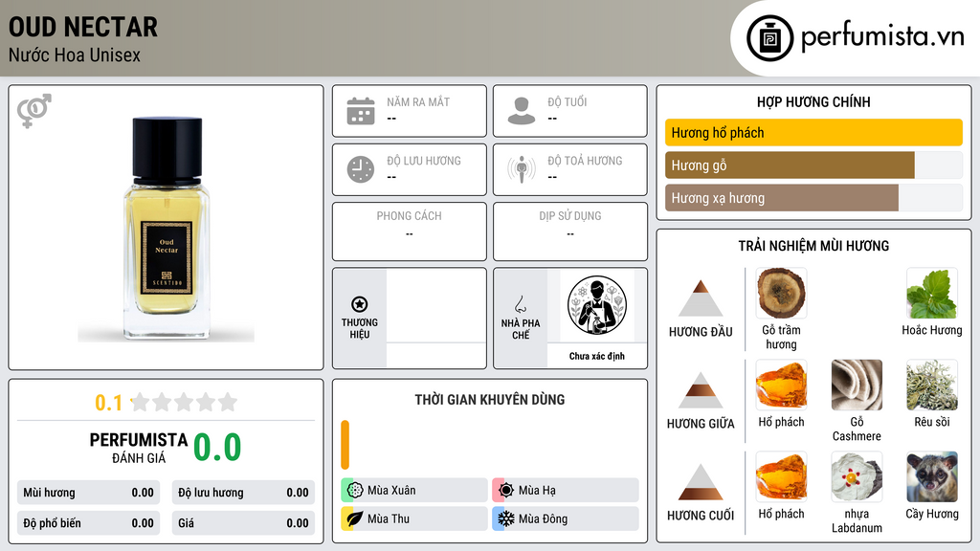
Task: Click the OUD NECTAR title text
Action: coord(83,27)
